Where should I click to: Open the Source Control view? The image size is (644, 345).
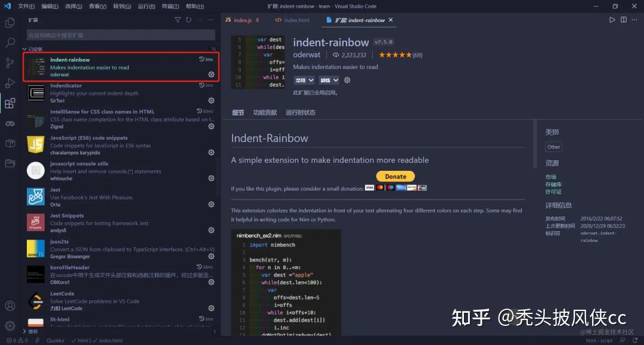coord(10,63)
